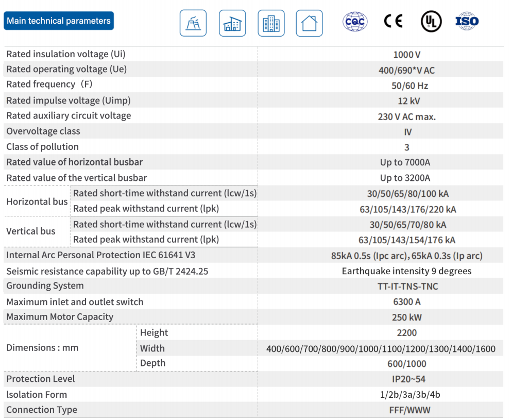The width and height of the screenshot is (512, 420).
Task: Select the 'Rated insulation voltage (Ui)' label
Action: tap(66, 54)
